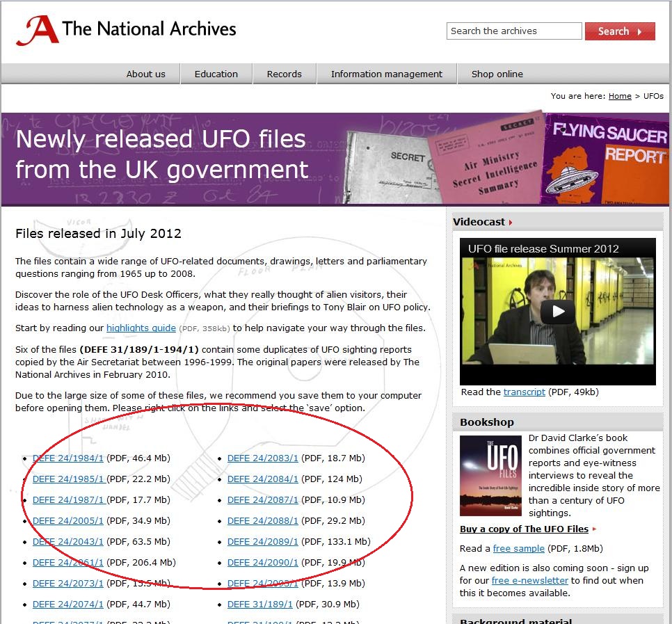Click the Files released in July 2012 heading
672x624 pixels.
99,234
